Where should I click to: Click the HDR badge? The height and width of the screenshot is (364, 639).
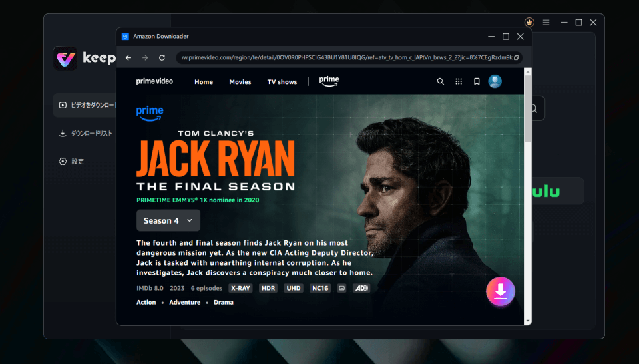click(x=268, y=288)
